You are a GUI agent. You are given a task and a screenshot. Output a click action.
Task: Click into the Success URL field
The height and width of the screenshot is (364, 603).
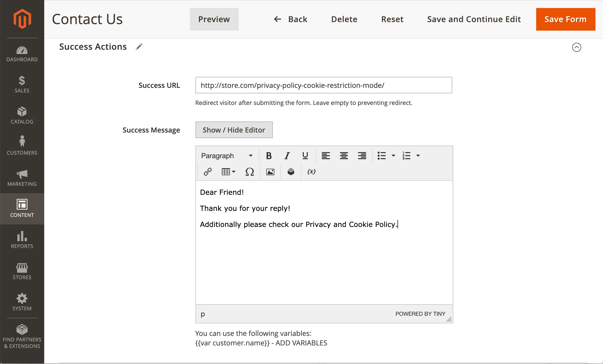click(324, 85)
